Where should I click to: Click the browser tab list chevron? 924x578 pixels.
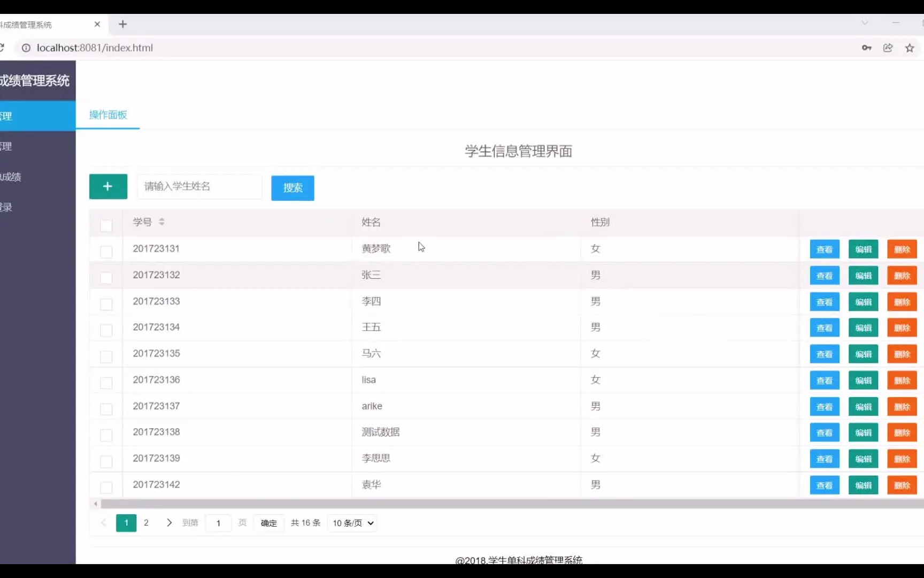(865, 23)
